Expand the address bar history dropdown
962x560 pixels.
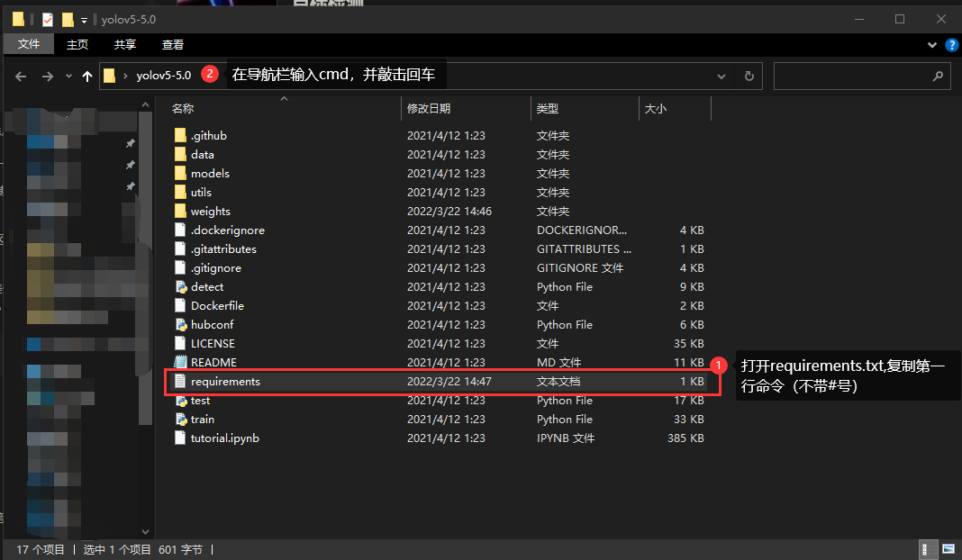click(x=721, y=76)
